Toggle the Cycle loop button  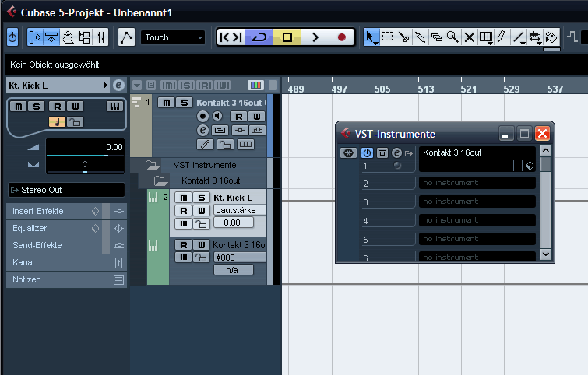tap(259, 37)
